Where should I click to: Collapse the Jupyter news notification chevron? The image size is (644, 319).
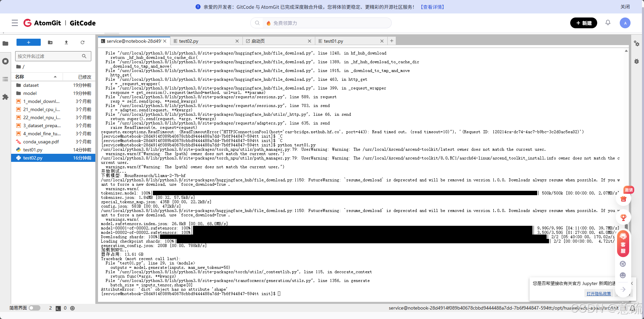click(x=632, y=283)
